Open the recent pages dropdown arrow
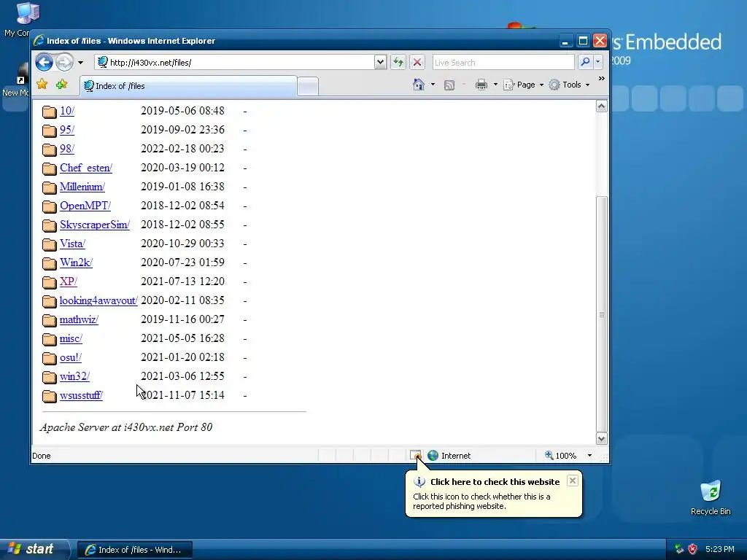Viewport: 747px width, 560px height. click(x=80, y=63)
